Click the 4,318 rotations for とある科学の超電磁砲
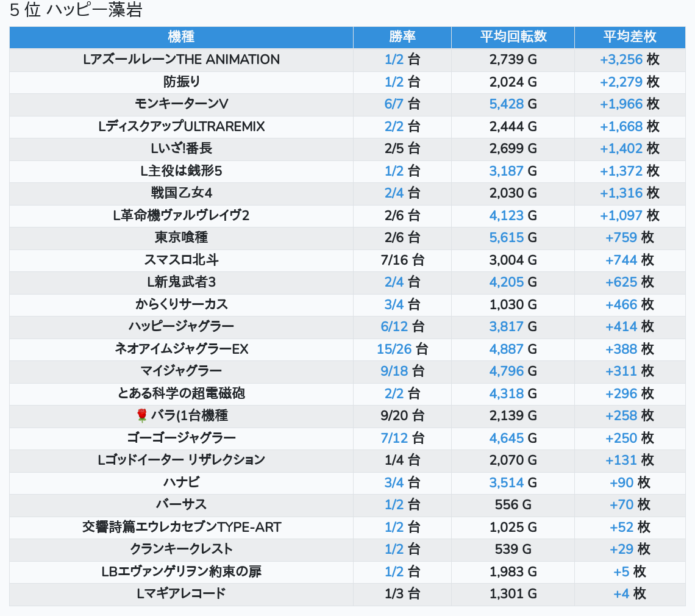This screenshot has height=616, width=695. point(506,394)
